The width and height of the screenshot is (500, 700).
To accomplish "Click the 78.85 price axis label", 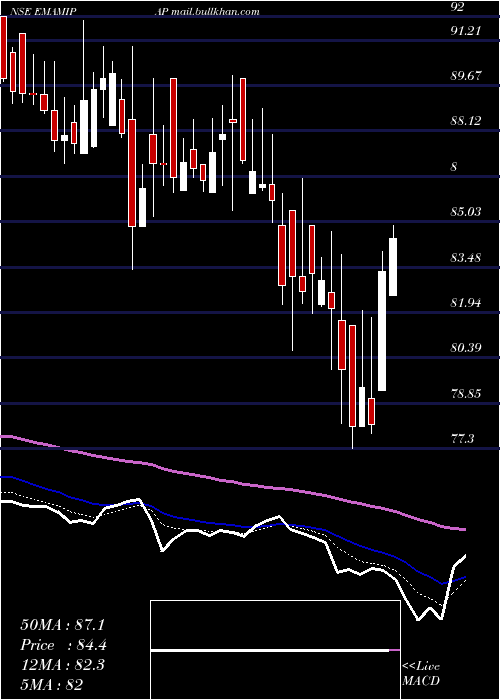I will tap(466, 394).
